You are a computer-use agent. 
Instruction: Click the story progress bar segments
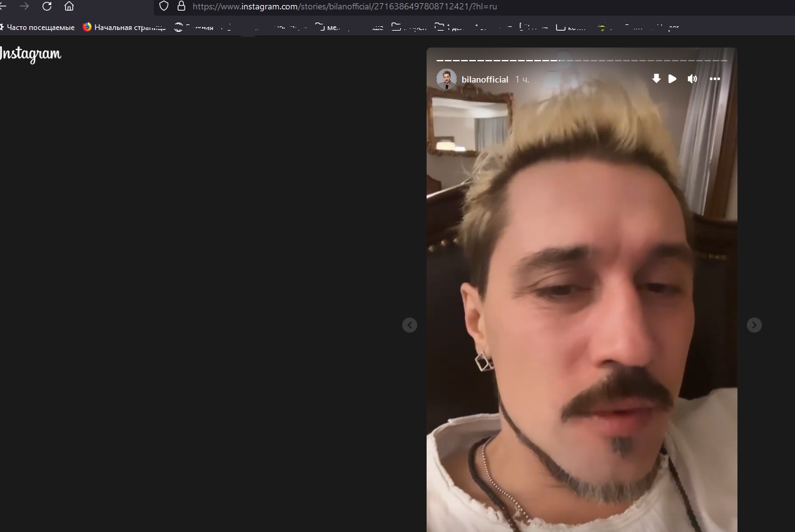[x=582, y=61]
